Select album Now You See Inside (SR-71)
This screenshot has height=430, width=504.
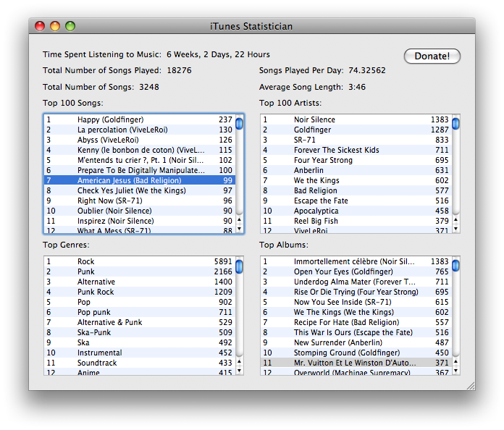coord(356,302)
